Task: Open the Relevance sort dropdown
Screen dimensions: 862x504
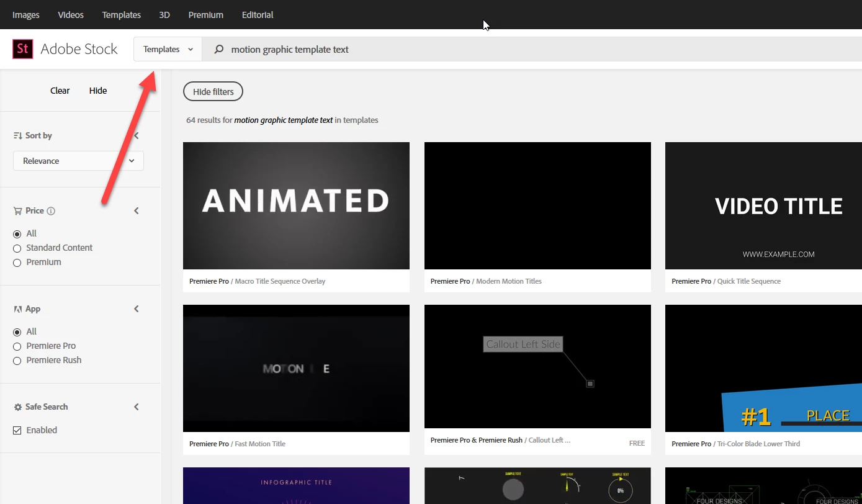Action: pyautogui.click(x=78, y=161)
